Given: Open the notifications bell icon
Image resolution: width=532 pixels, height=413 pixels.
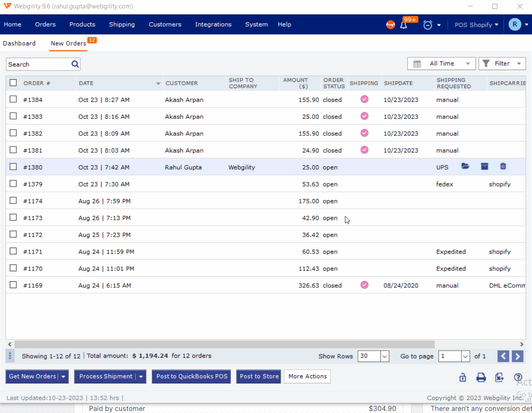Looking at the screenshot, I should (404, 25).
